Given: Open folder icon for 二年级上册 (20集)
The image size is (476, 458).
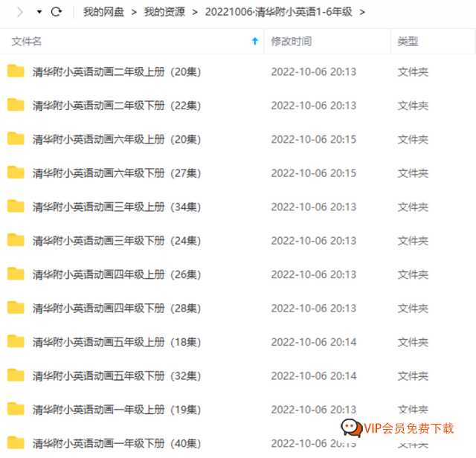Looking at the screenshot, I should [16, 71].
